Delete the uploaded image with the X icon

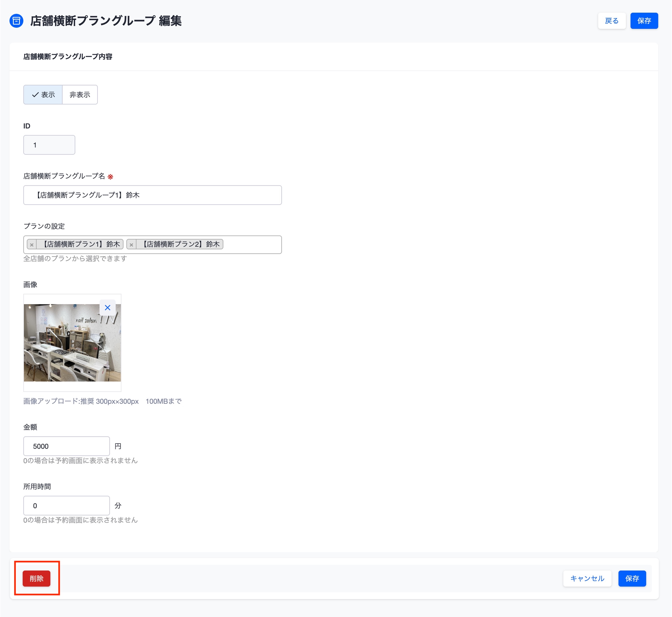pos(107,307)
